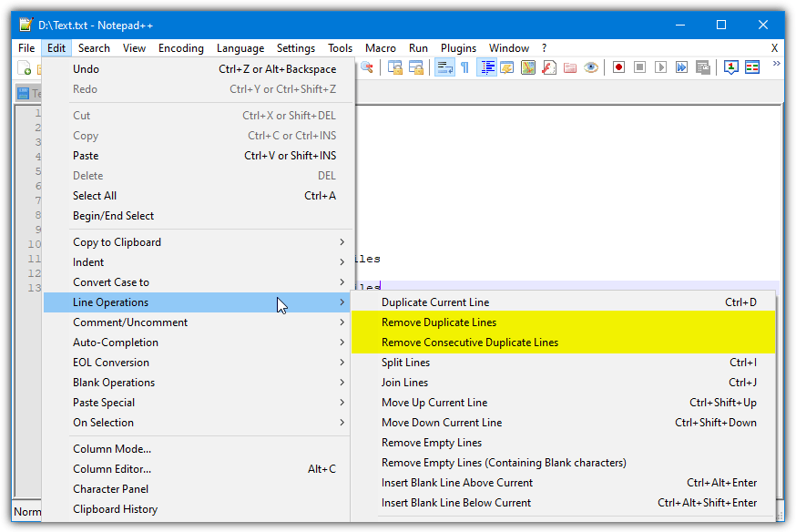Enable file monitoring with the eye icon

[x=589, y=66]
